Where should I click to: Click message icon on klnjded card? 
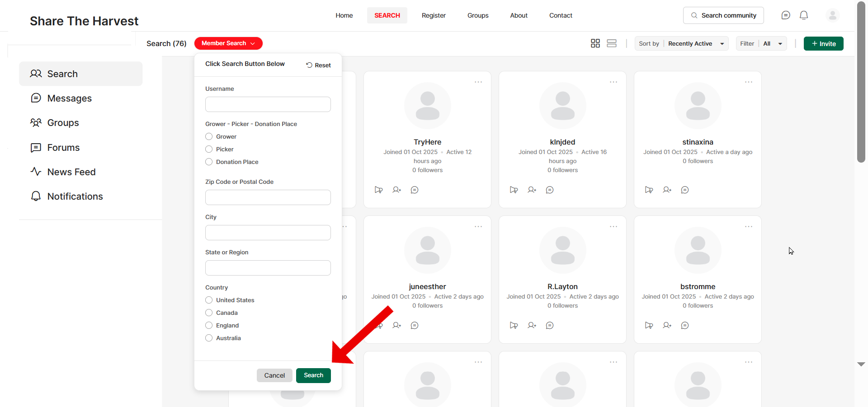[x=550, y=190]
